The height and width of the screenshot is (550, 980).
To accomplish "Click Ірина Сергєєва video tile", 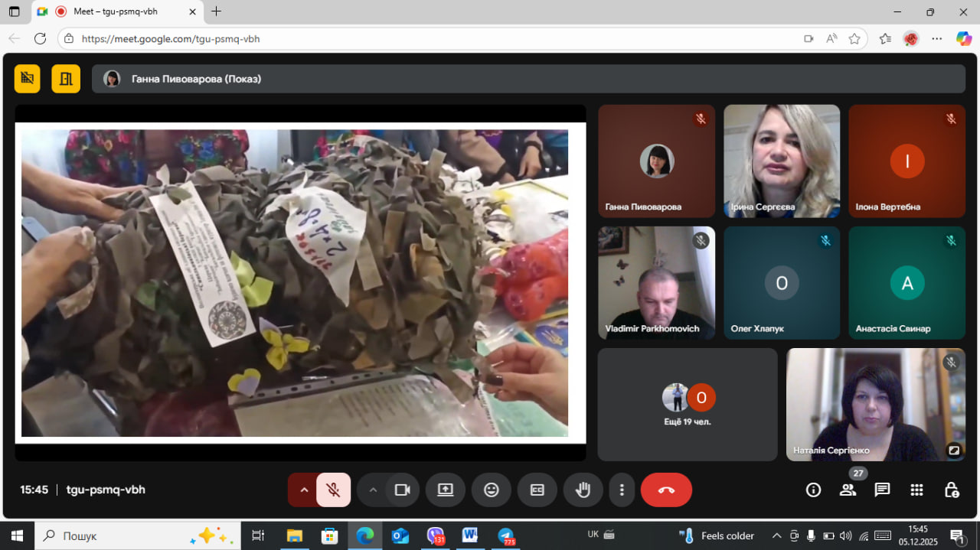I will (781, 161).
